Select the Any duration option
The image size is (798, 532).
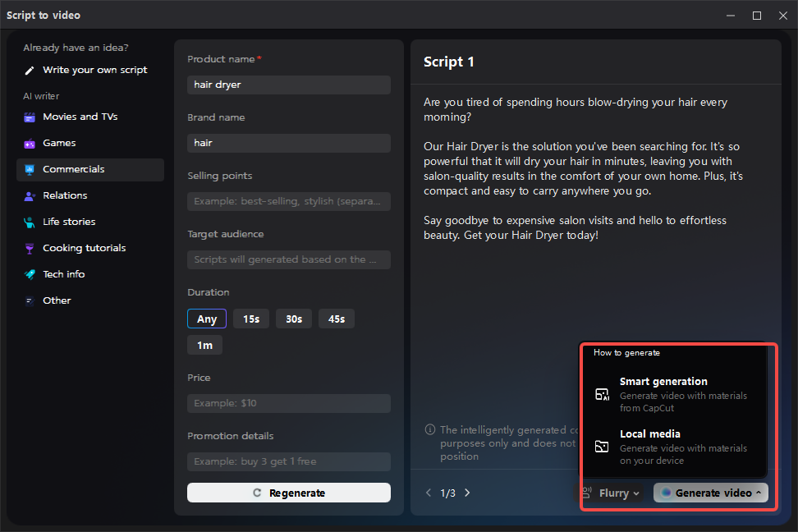(207, 319)
